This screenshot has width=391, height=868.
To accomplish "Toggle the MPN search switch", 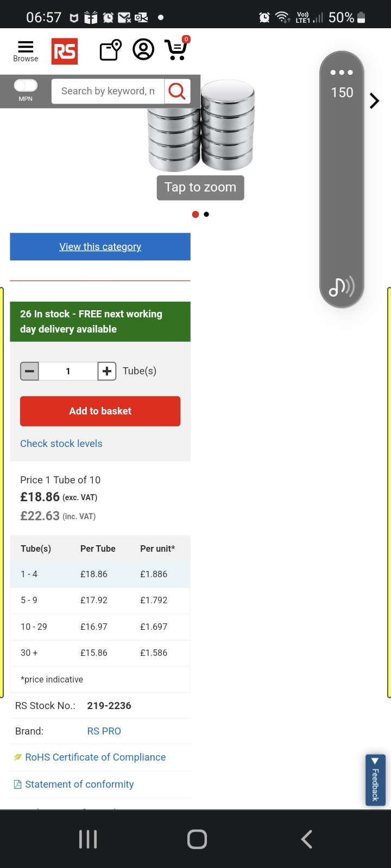I will [26, 86].
